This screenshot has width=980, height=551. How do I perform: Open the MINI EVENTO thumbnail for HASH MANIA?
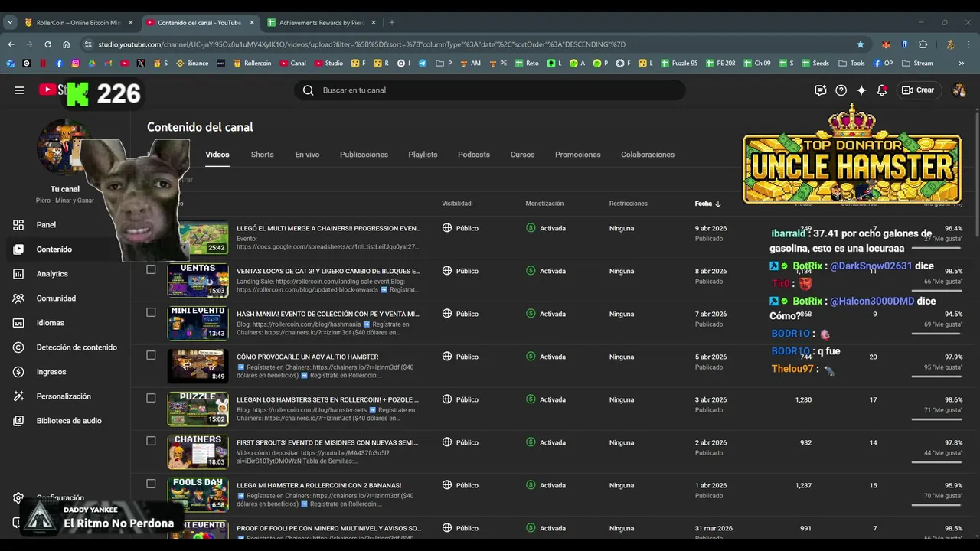point(198,323)
